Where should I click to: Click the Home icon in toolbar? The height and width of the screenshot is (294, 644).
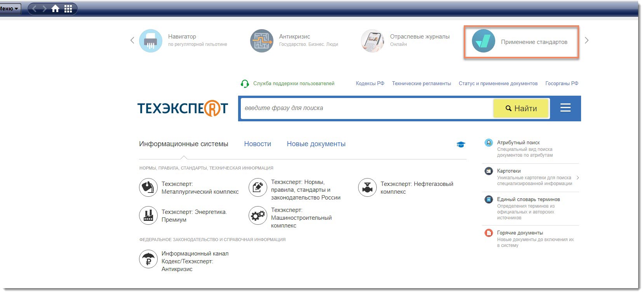coord(56,9)
